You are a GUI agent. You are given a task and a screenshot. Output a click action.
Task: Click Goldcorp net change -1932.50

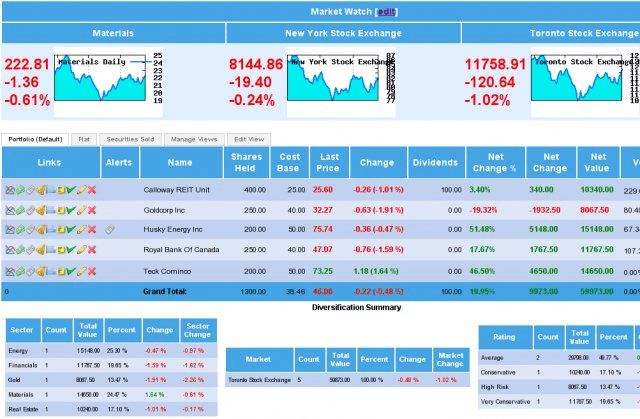[x=544, y=210]
